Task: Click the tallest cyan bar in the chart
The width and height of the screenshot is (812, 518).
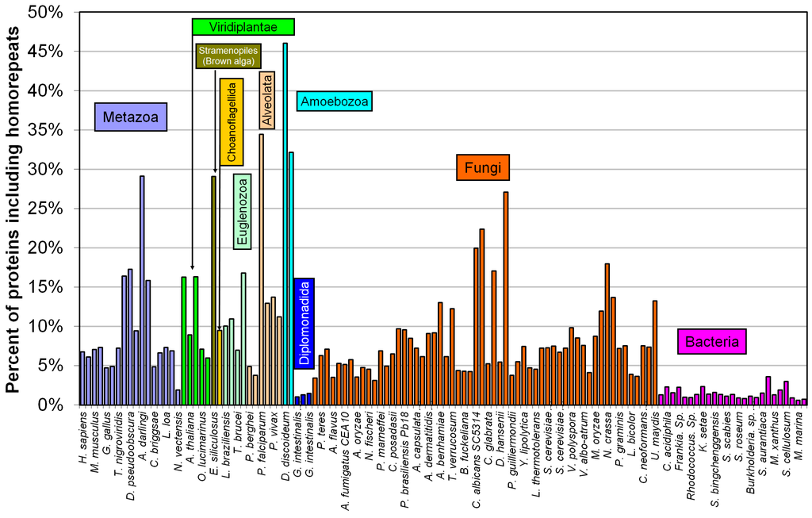Action: coord(285,224)
